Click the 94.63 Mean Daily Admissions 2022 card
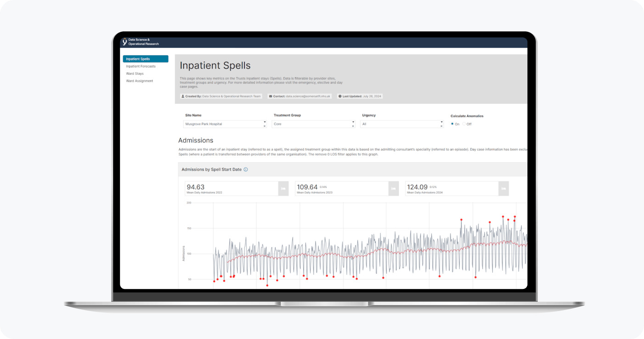This screenshot has height=339, width=644. 237,188
